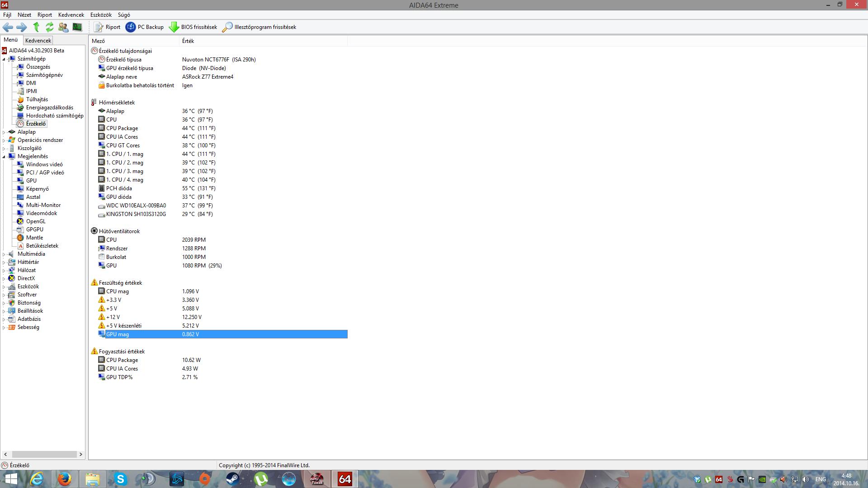Image resolution: width=868 pixels, height=488 pixels.
Task: Click the sidebar horizontal scrollbar right arrow
Action: click(x=81, y=454)
